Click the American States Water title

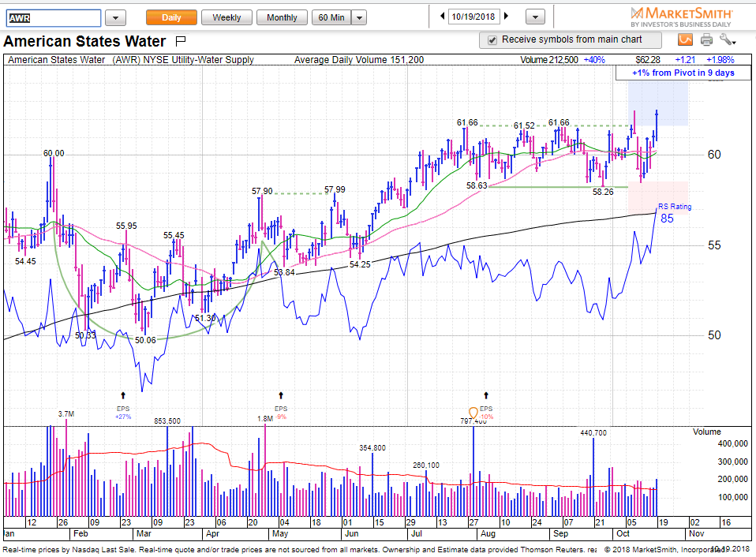(84, 42)
